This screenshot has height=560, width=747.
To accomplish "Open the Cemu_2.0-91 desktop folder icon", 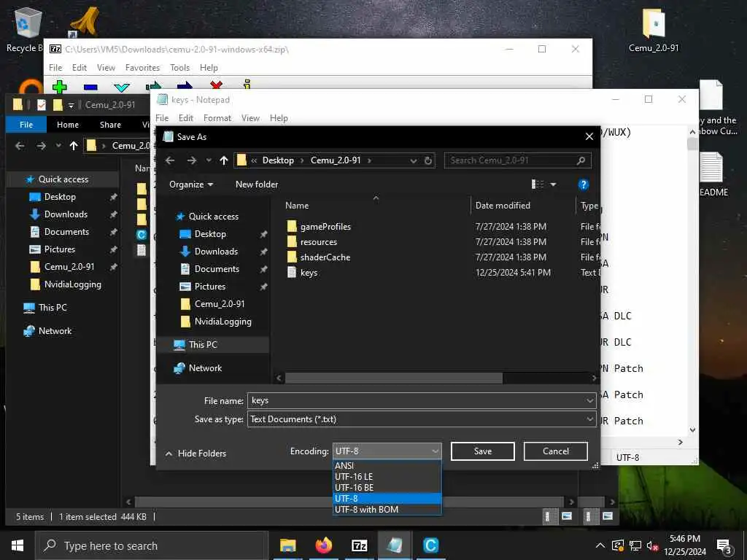I will click(x=653, y=29).
